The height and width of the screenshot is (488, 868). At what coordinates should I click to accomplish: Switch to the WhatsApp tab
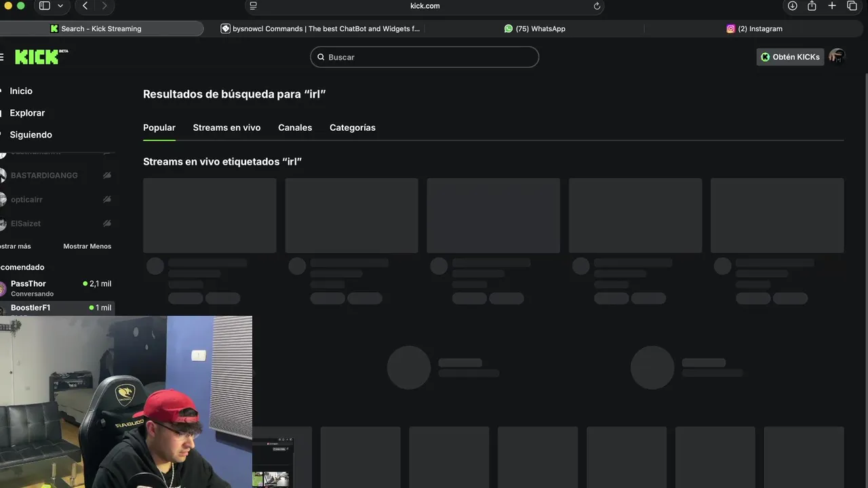(534, 28)
